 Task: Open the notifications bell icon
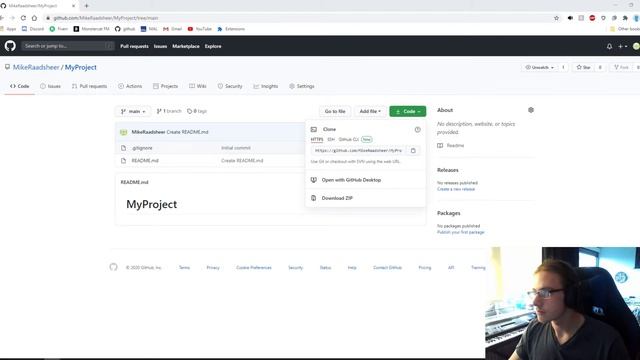[x=609, y=47]
